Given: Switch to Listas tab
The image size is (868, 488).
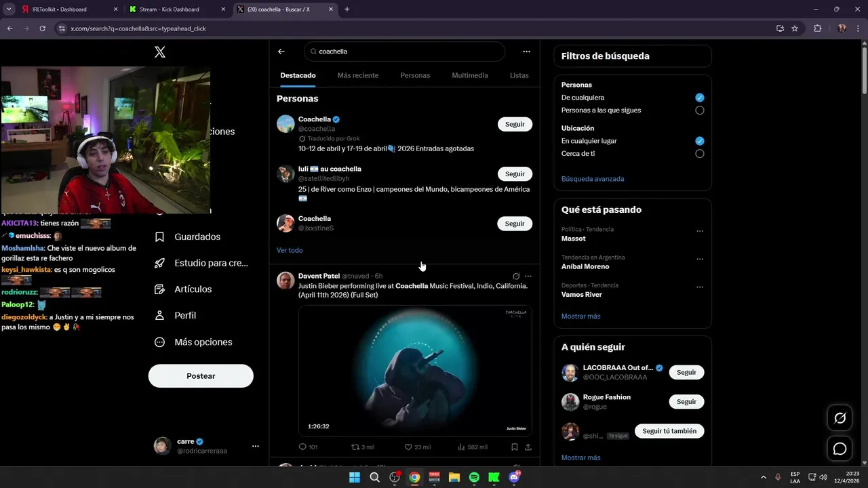Looking at the screenshot, I should point(519,75).
